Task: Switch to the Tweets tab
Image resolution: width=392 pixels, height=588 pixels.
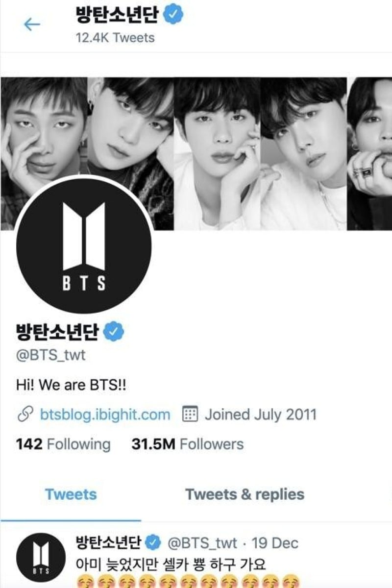Action: coord(71,494)
